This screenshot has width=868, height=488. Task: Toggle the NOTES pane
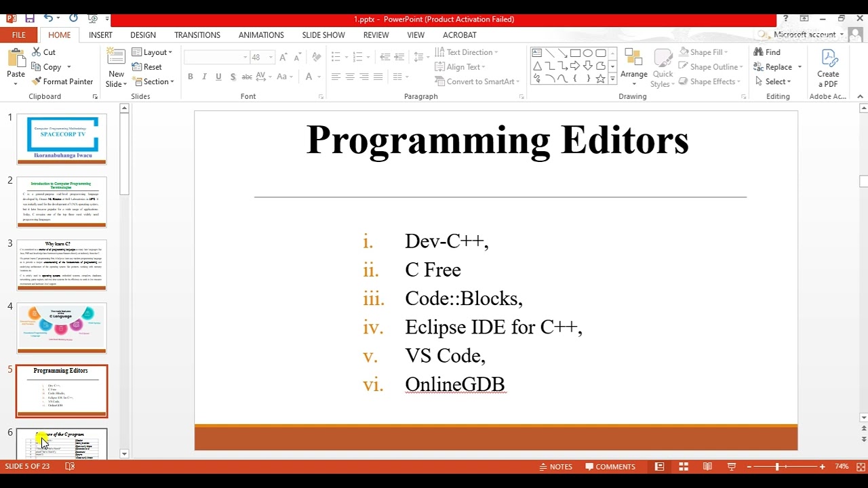click(556, 466)
